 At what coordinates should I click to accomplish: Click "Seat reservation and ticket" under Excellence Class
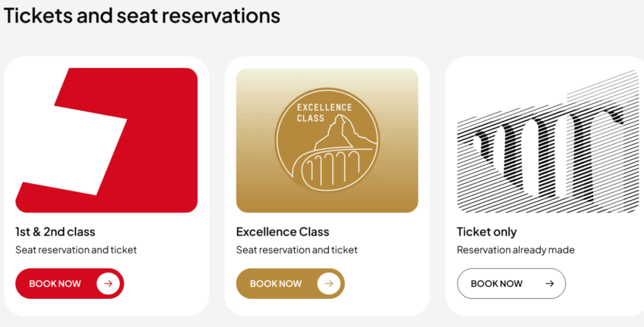pos(297,250)
